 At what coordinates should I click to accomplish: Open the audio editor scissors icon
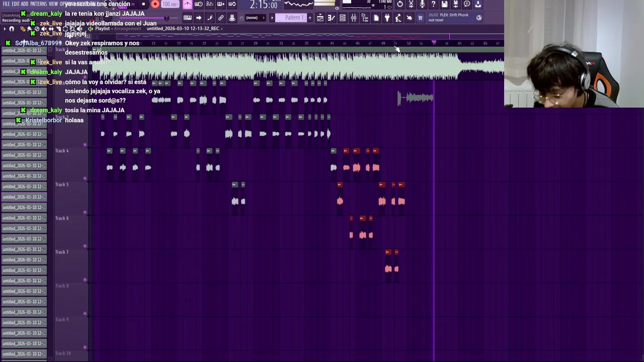[411, 4]
